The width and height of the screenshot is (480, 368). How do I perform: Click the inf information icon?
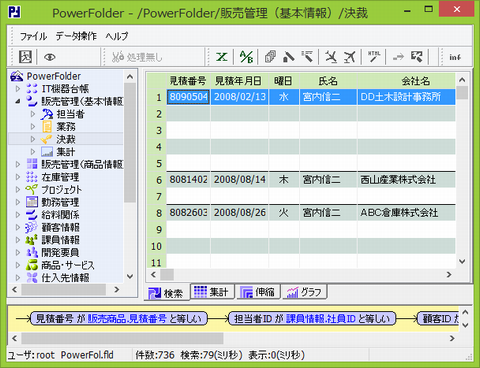[455, 57]
